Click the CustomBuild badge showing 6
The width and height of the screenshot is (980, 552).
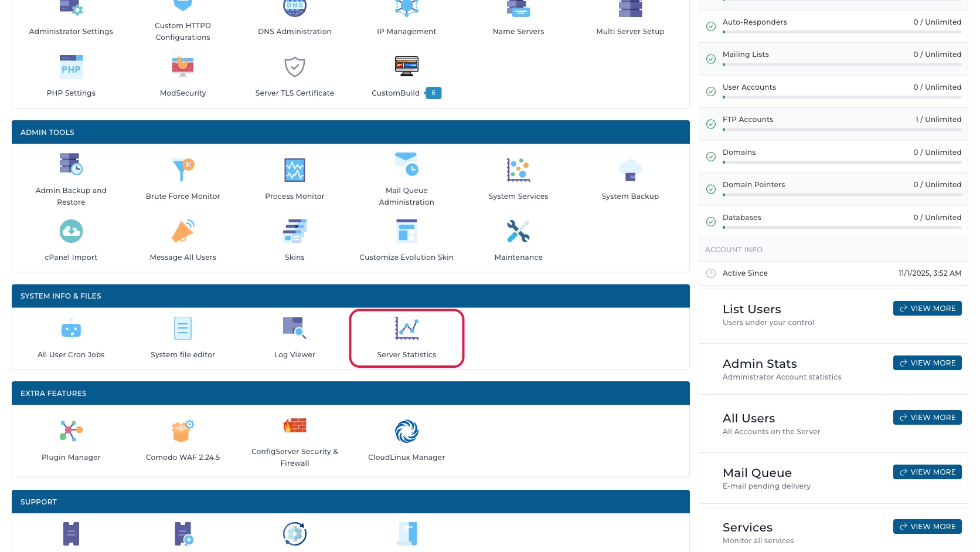click(433, 93)
